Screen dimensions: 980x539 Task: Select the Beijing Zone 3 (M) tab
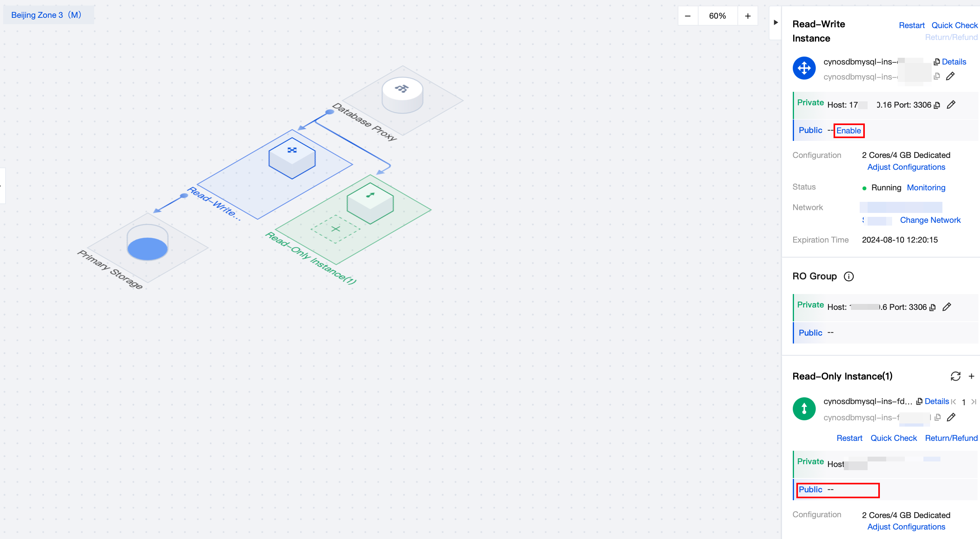46,15
